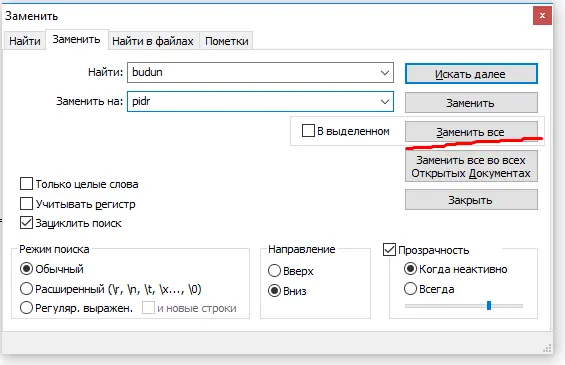Open the Найти в файлах tab
This screenshot has height=365, width=565.
click(153, 41)
